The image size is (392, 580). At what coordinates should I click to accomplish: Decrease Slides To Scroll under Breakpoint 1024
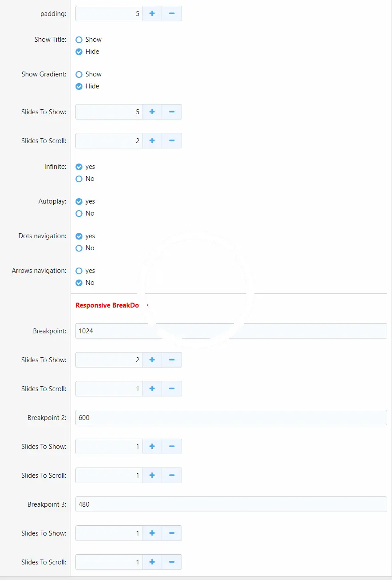point(172,389)
